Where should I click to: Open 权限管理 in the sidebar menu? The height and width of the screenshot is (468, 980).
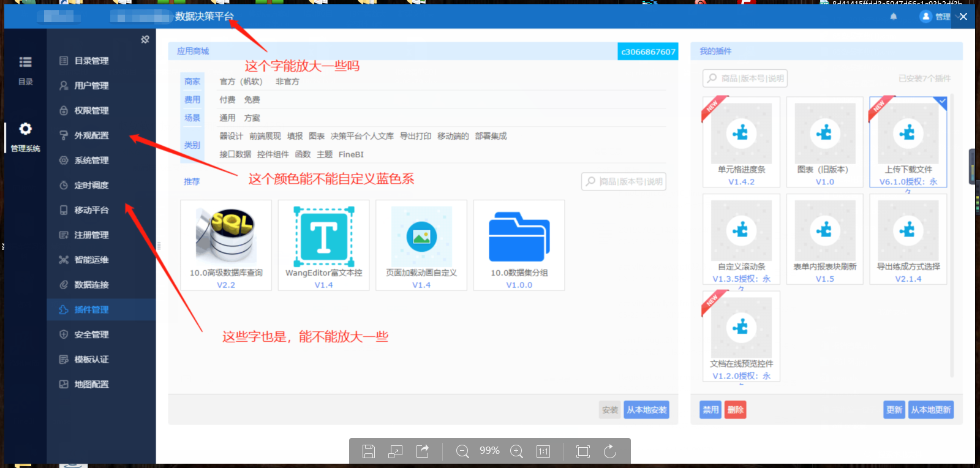[101, 110]
